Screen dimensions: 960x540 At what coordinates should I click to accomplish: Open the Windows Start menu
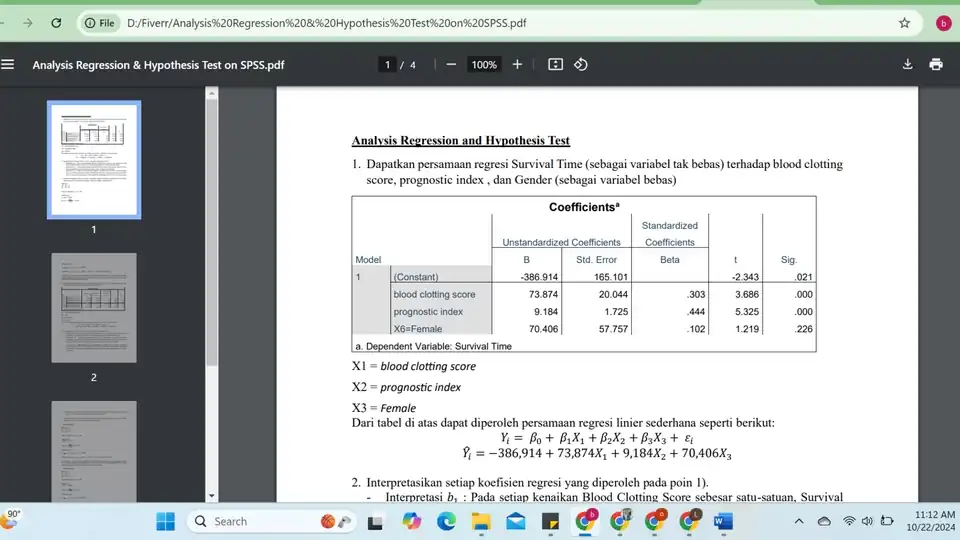165,522
